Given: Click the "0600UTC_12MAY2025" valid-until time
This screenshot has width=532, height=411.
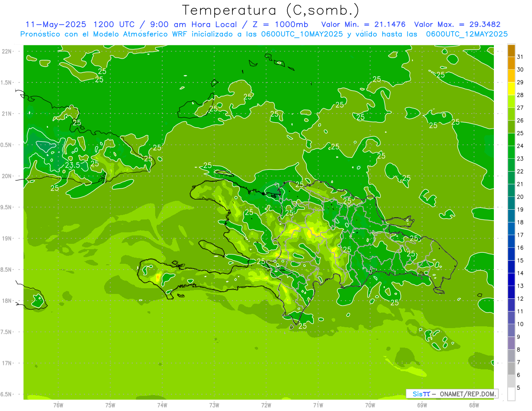Looking at the screenshot, I should 466,34.
